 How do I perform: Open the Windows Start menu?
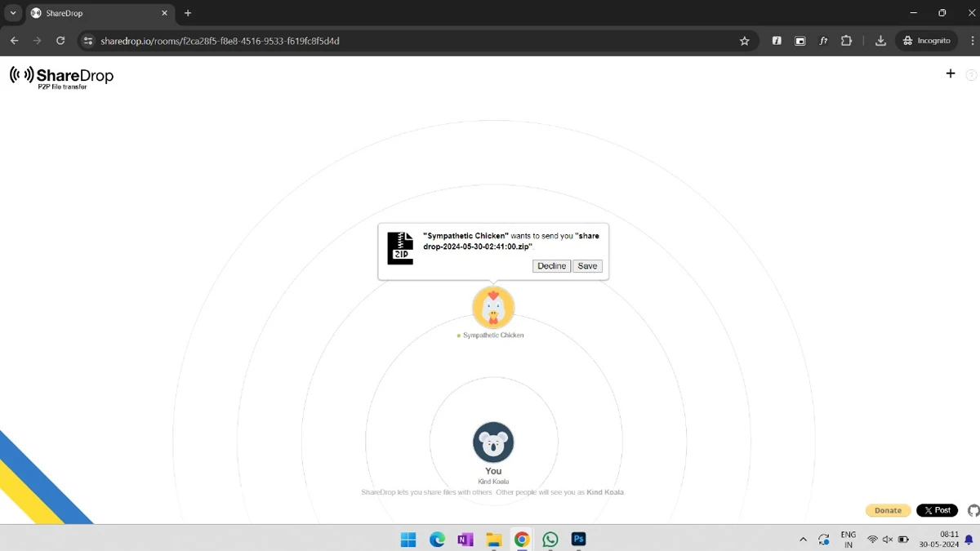tap(408, 539)
